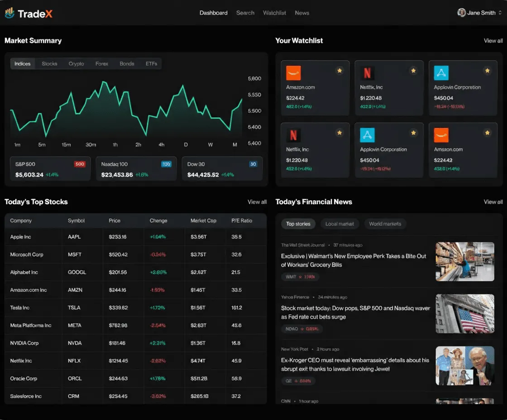The height and width of the screenshot is (420, 507).
Task: Click the GE ticker tag
Action: (298, 381)
